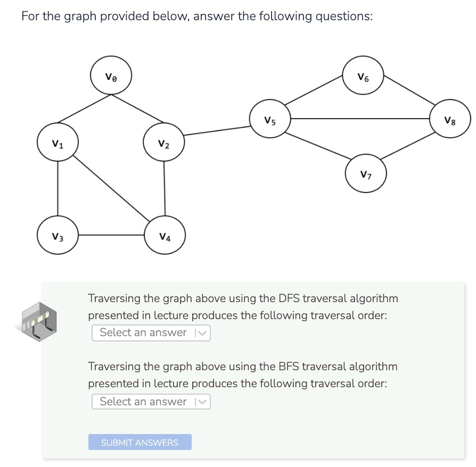Click the V0 node in the graph
The width and height of the screenshot is (476, 467).
(111, 75)
